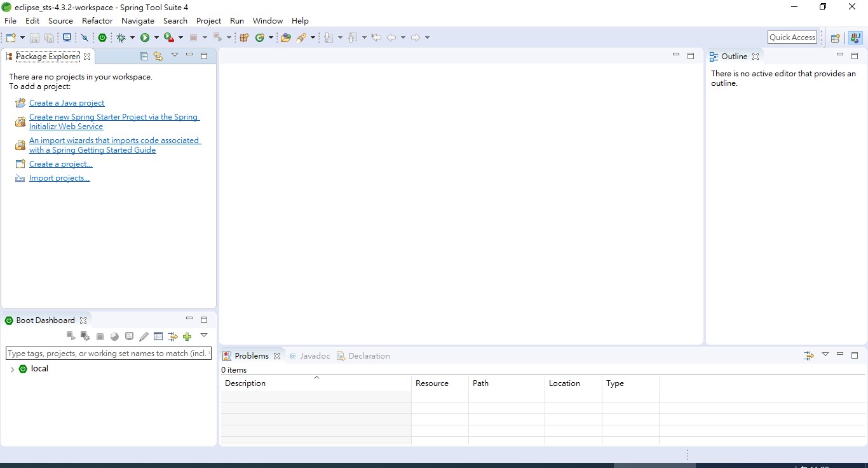Viewport: 868px width, 468px height.
Task: Click the Open Type folder icon
Action: pyautogui.click(x=286, y=38)
